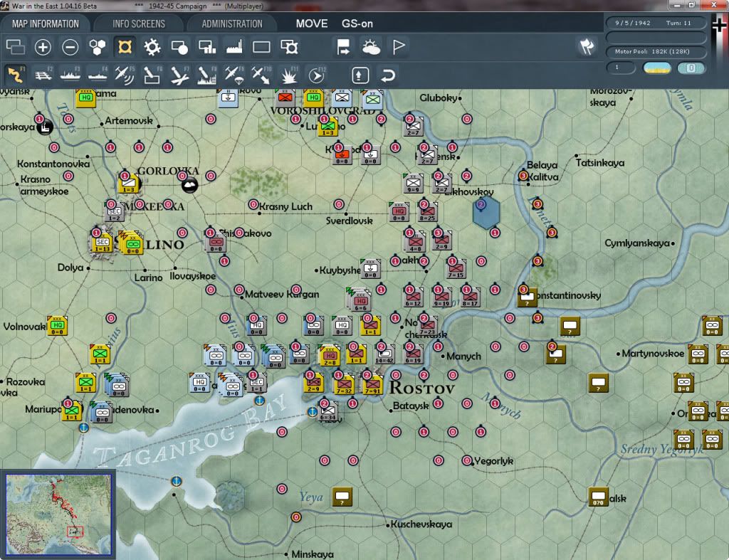Select the F1 move mode icon
729x560 pixels.
pyautogui.click(x=16, y=75)
